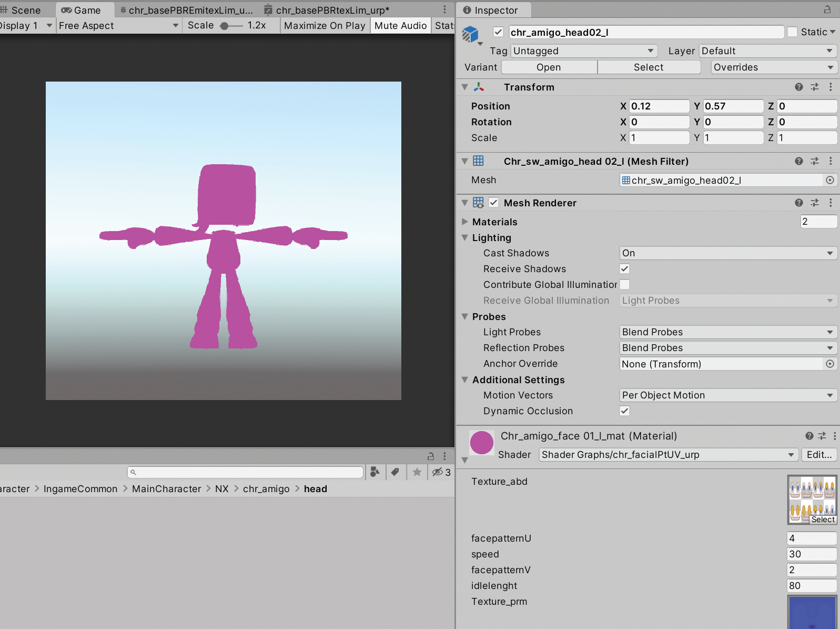The image size is (840, 629).
Task: Open Transform component help icon
Action: (798, 87)
